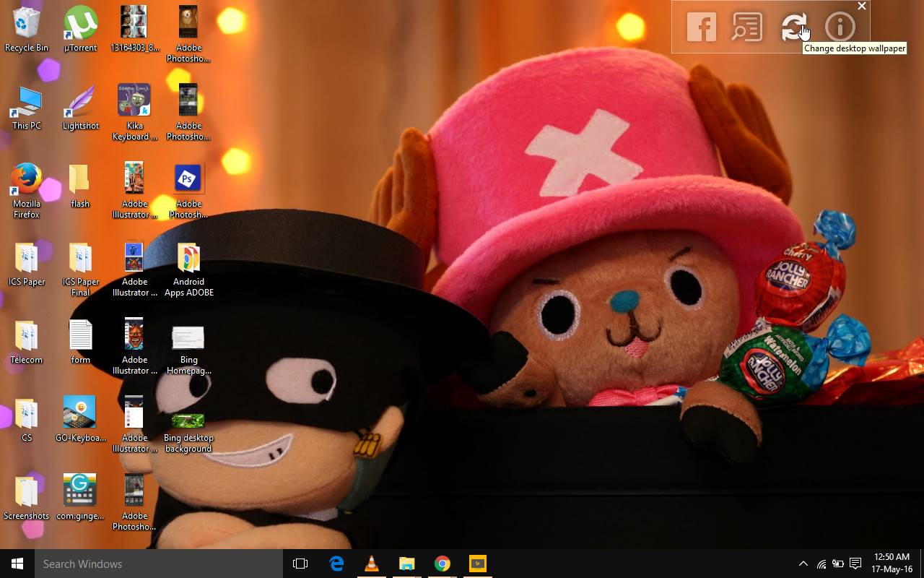
Task: Open Google Chrome from the taskbar
Action: [x=442, y=564]
